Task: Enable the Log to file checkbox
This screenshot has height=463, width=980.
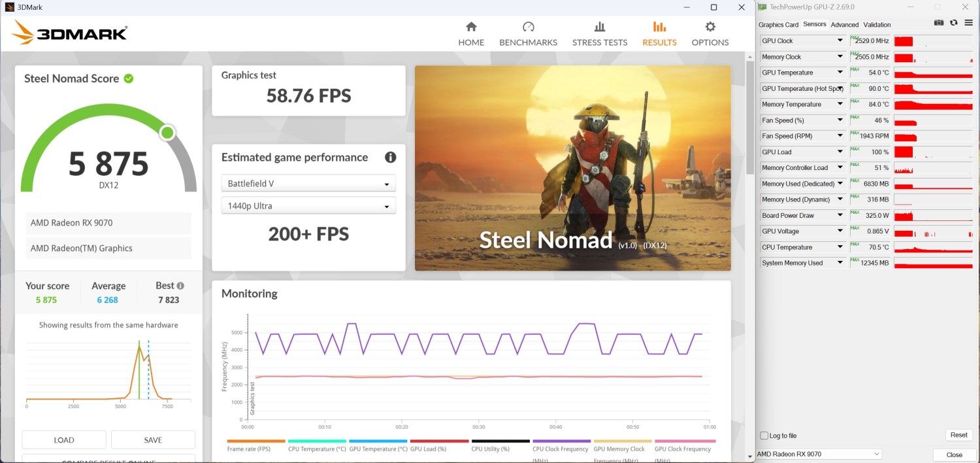Action: point(764,436)
